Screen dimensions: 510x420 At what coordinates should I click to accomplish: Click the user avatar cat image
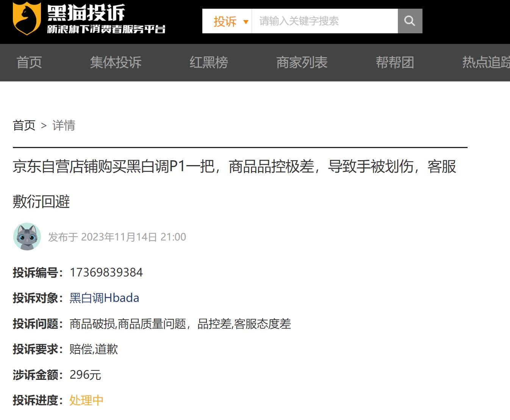point(27,237)
